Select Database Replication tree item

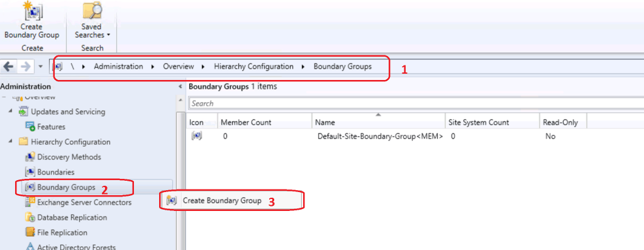click(x=72, y=217)
